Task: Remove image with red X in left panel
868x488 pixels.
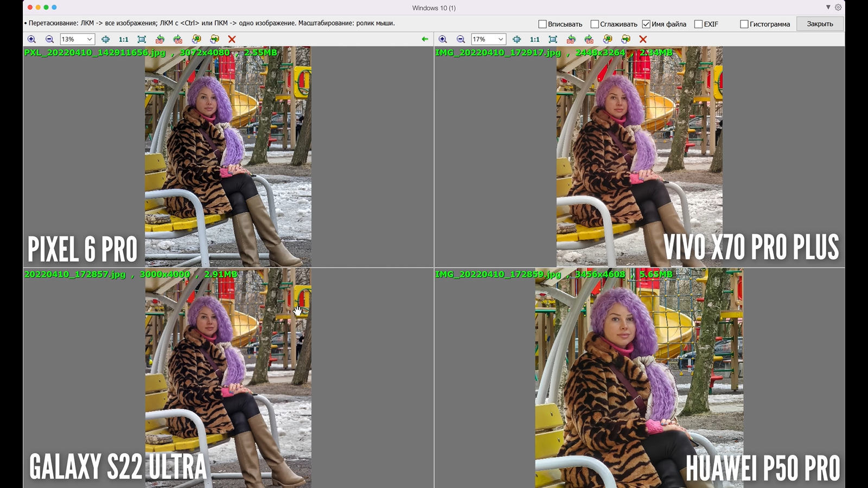Action: [232, 39]
